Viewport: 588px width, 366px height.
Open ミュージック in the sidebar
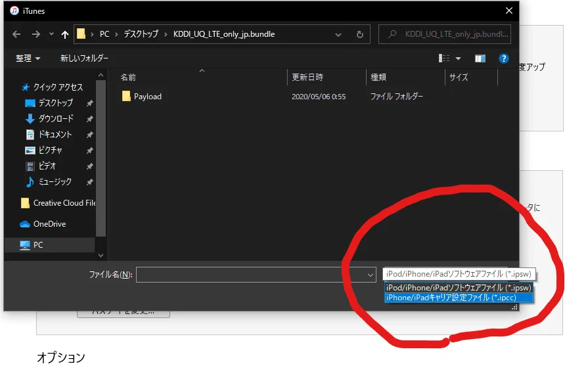pyautogui.click(x=48, y=181)
